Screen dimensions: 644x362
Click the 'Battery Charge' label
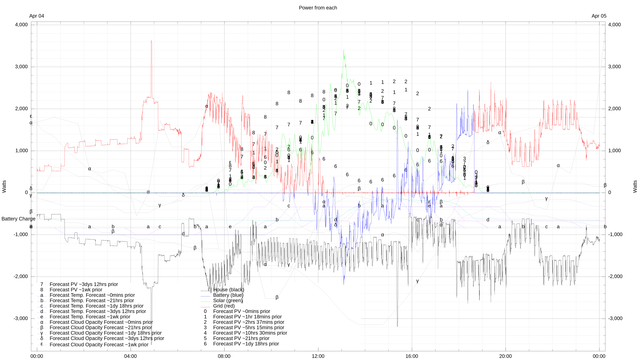pos(18,219)
